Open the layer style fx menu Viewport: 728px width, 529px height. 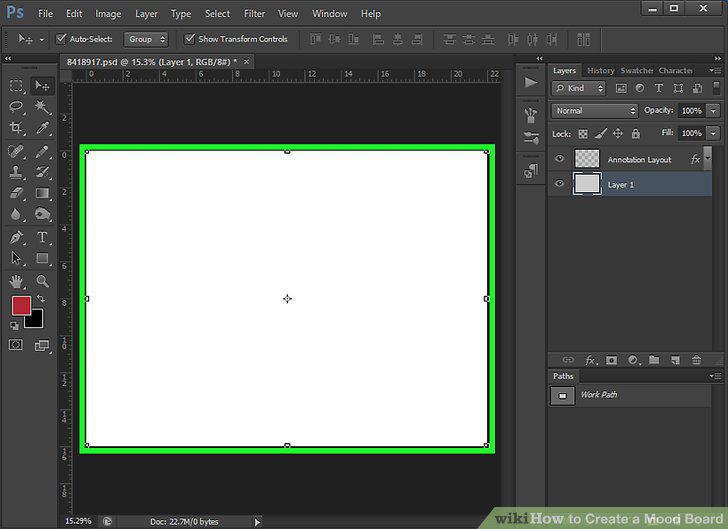point(590,360)
